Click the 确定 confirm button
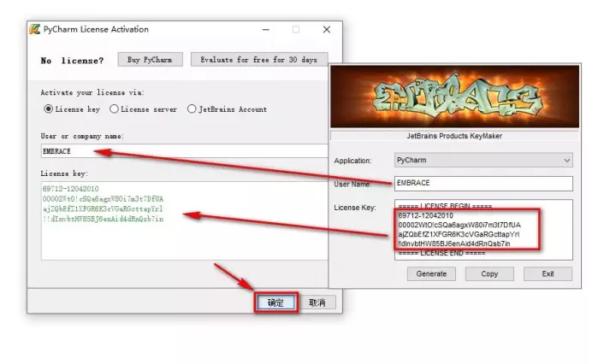 275,302
